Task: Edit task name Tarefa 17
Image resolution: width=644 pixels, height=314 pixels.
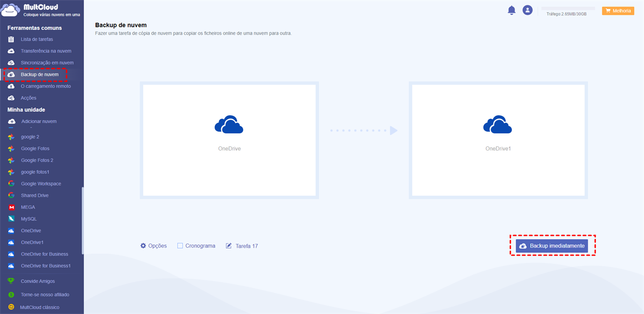Action: click(246, 246)
